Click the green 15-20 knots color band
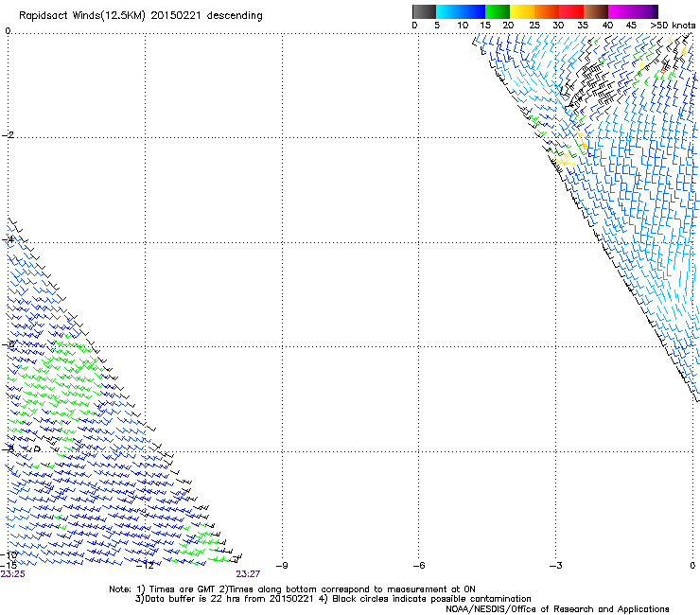The height and width of the screenshot is (615, 700). [498, 11]
